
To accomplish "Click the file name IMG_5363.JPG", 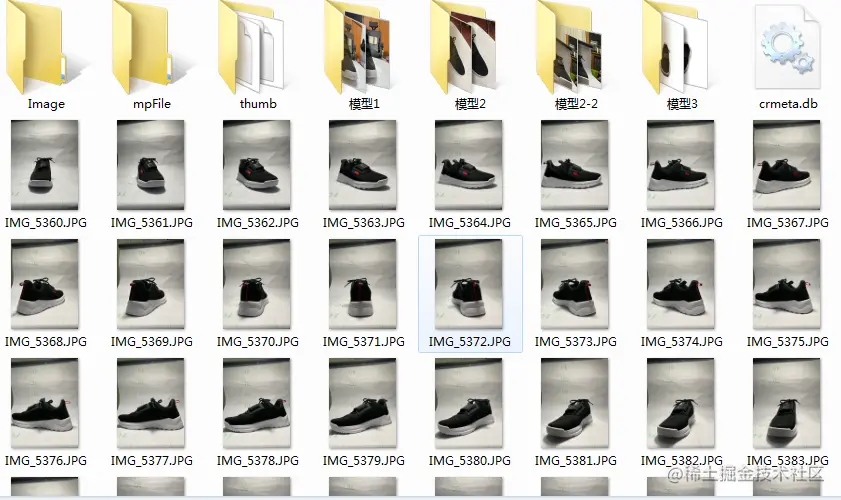I will pyautogui.click(x=364, y=223).
